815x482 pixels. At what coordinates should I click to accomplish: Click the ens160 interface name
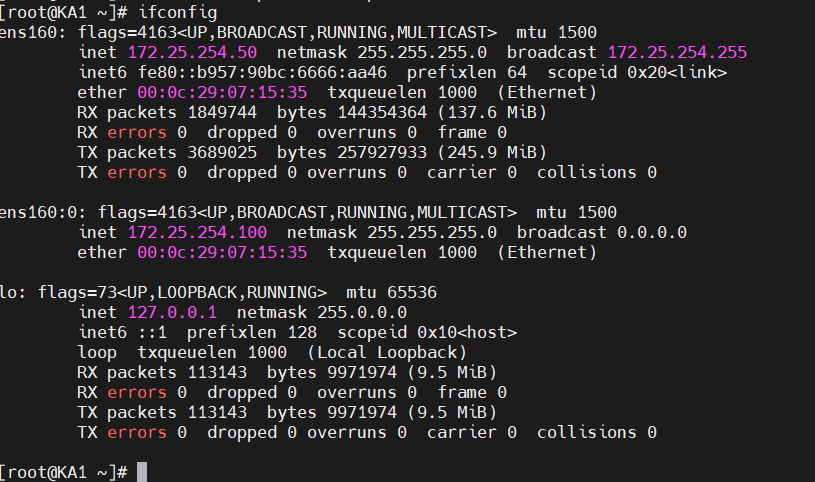[32, 32]
